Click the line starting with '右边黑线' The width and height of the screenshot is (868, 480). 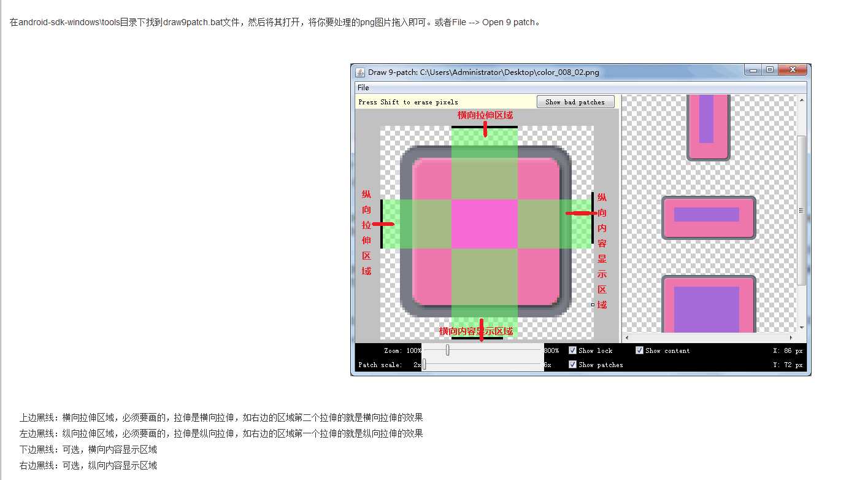[88, 465]
